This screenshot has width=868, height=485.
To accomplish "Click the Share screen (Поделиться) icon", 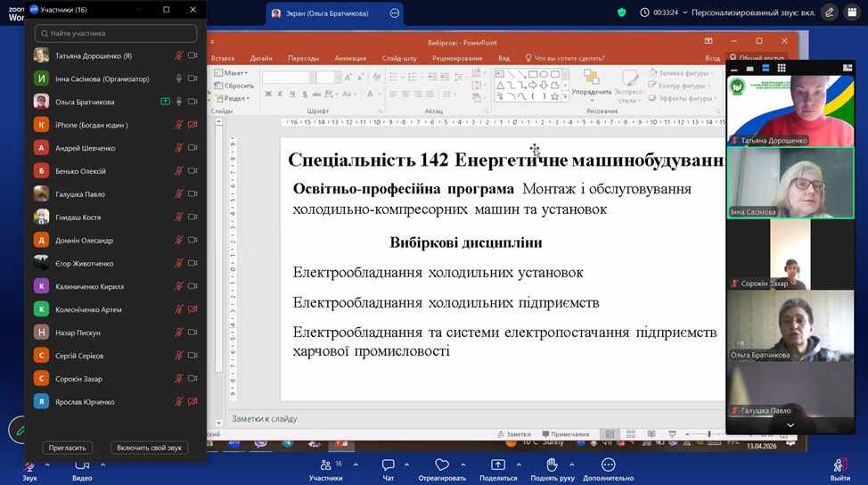I will [497, 465].
